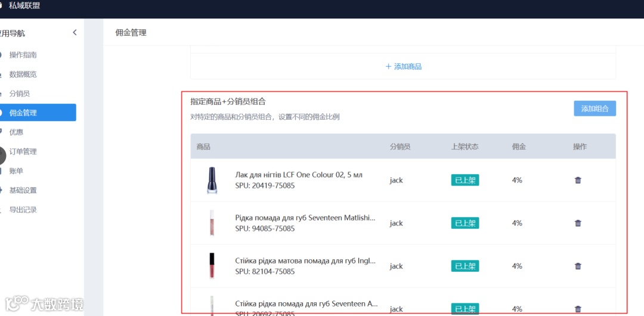Click jack in the SPU 94085-75085 row
The width and height of the screenshot is (644, 316).
(397, 223)
